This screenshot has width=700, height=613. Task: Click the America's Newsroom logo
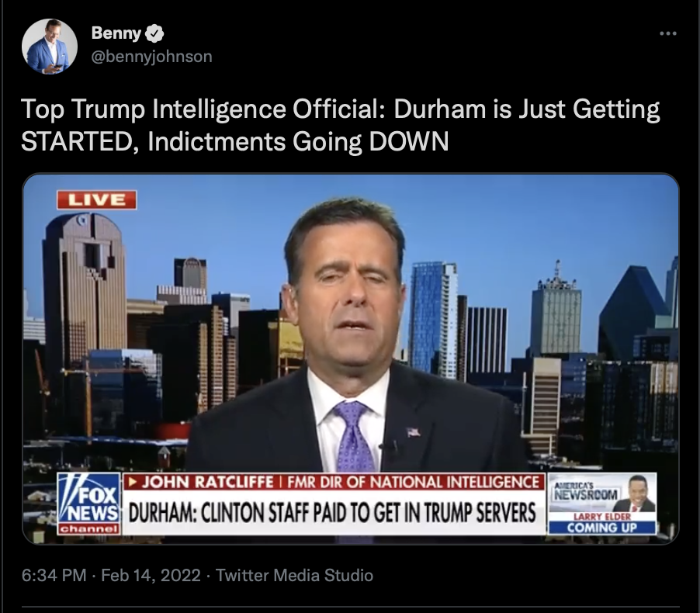(x=586, y=491)
